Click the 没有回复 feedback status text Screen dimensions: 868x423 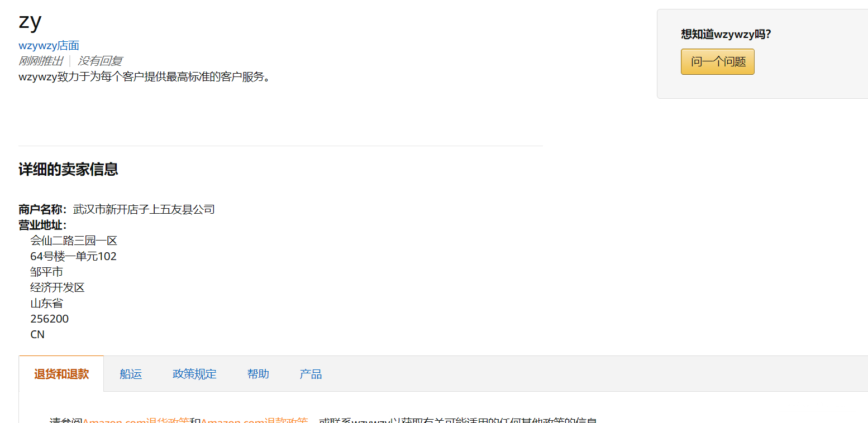point(100,61)
